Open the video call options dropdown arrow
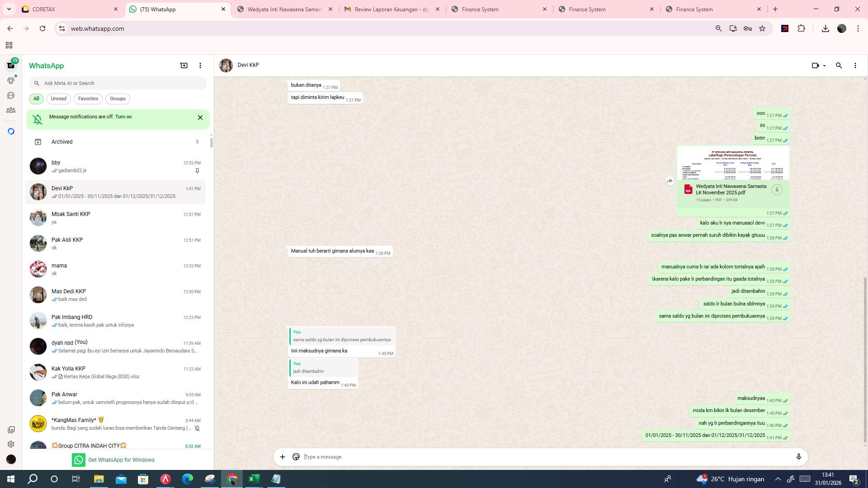Image resolution: width=868 pixels, height=488 pixels. [x=824, y=66]
